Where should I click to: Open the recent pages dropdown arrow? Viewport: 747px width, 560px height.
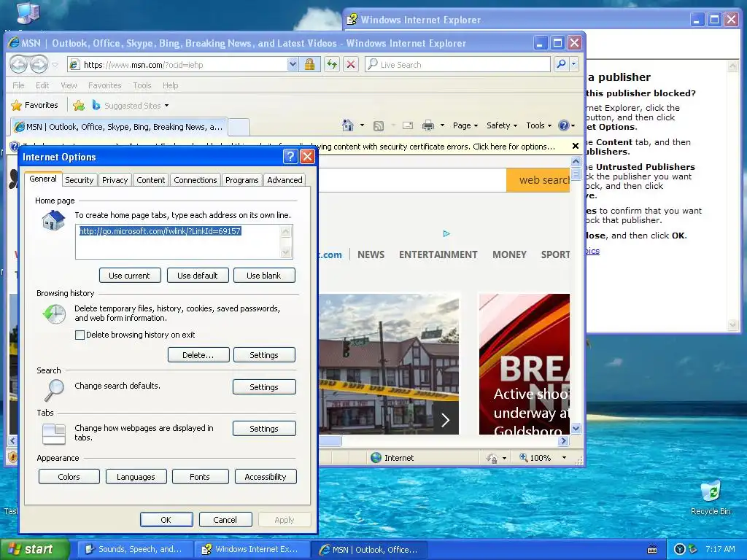pos(55,64)
